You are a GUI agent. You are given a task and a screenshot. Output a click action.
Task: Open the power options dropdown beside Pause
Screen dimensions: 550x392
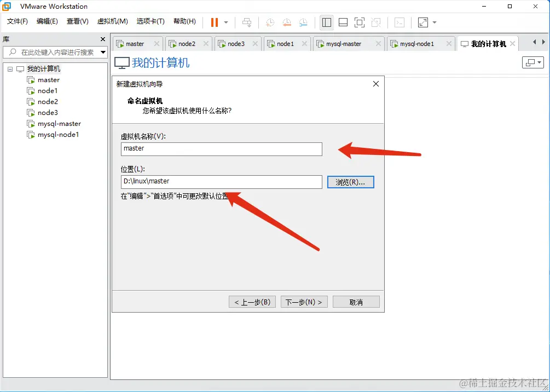(x=226, y=22)
